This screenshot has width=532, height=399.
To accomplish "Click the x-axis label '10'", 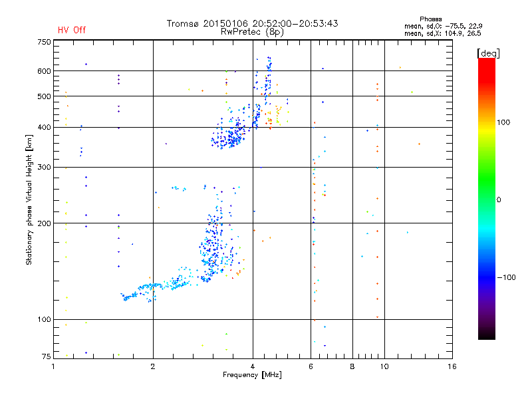I will tap(384, 366).
